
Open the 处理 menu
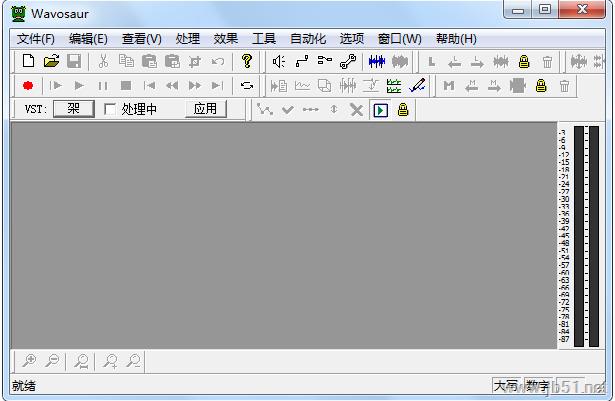click(188, 39)
